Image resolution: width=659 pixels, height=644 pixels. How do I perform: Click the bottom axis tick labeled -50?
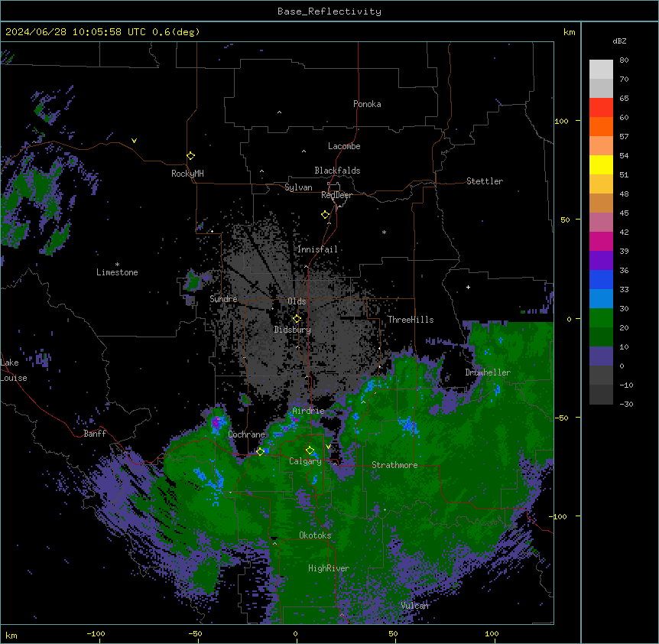(x=195, y=634)
